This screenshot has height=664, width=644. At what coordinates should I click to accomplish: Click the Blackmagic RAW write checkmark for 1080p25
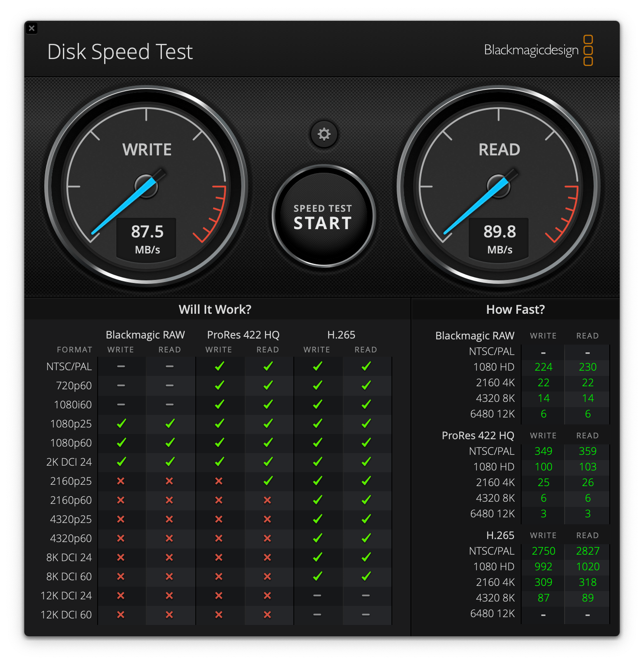click(x=121, y=424)
